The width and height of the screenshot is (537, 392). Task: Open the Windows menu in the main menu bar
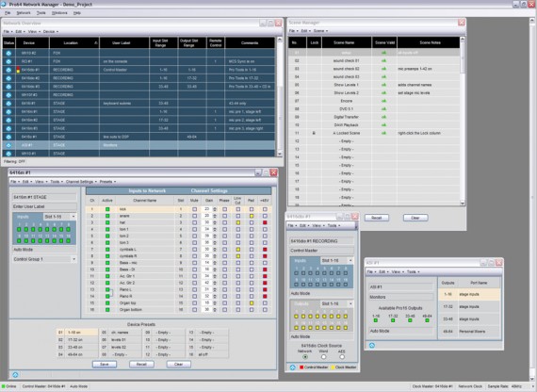pyautogui.click(x=59, y=13)
